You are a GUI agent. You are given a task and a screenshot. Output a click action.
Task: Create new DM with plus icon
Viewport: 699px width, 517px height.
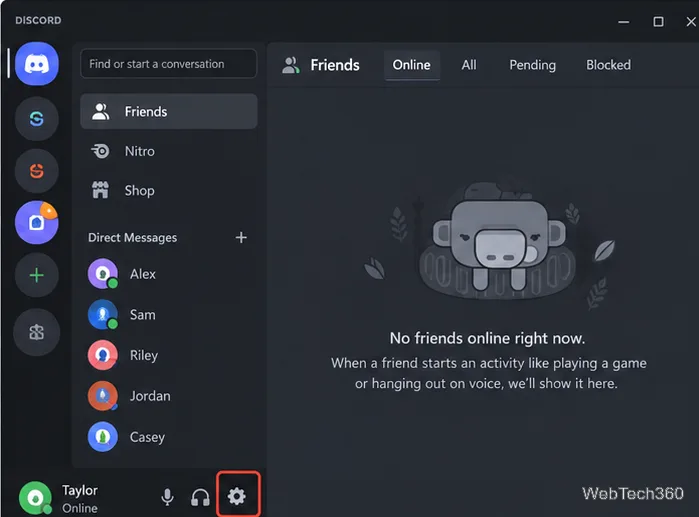click(241, 238)
